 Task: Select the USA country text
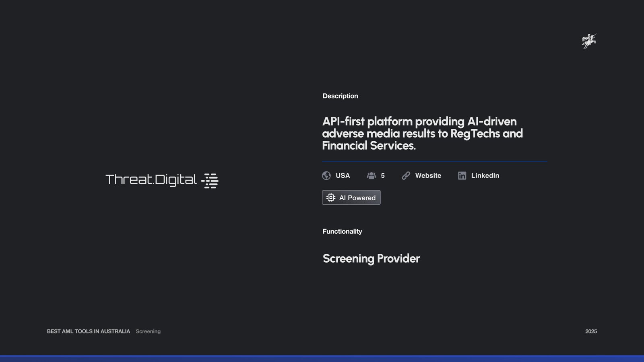coord(343,176)
